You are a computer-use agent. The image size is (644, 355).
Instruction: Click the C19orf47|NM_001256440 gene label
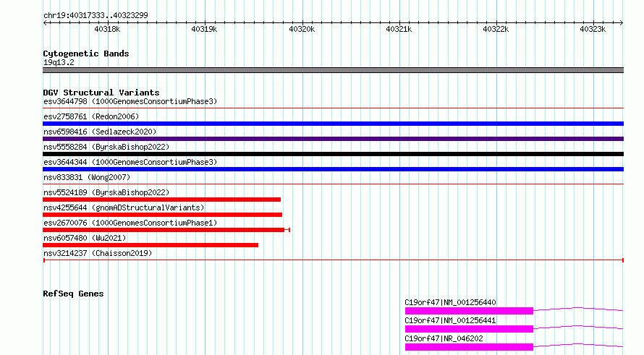coord(450,302)
